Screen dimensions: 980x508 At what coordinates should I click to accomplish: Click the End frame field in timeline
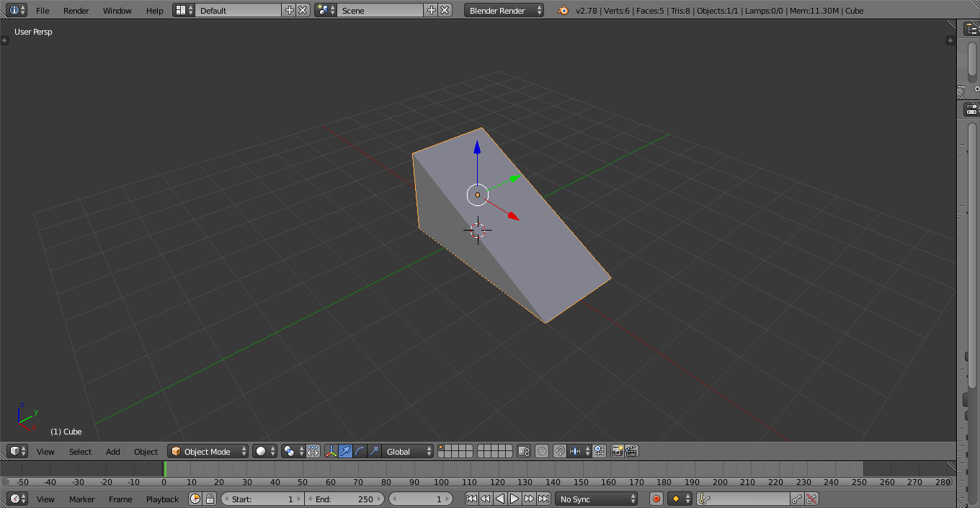[x=344, y=499]
